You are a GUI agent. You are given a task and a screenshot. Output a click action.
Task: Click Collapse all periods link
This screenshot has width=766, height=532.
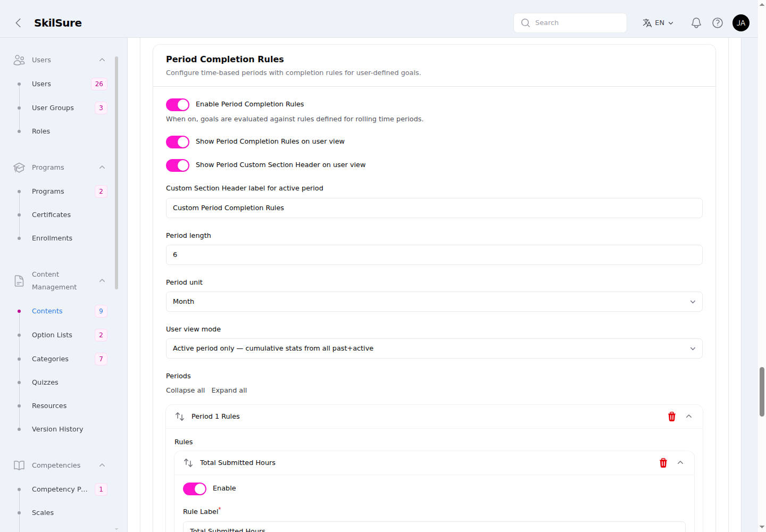(x=185, y=390)
